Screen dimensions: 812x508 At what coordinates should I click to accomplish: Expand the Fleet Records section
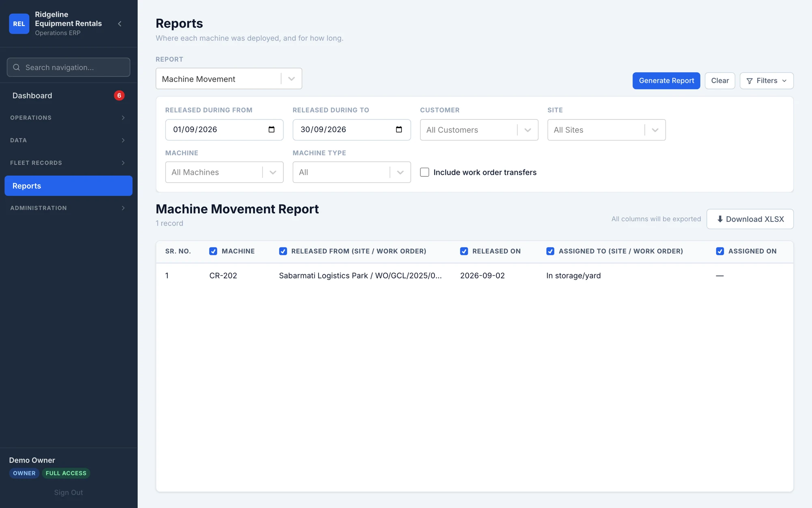point(68,163)
